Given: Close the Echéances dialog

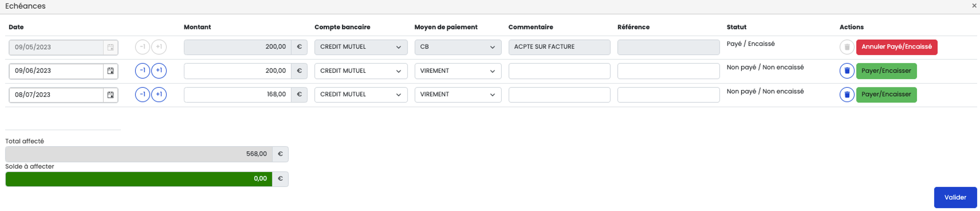Looking at the screenshot, I should tap(974, 6).
